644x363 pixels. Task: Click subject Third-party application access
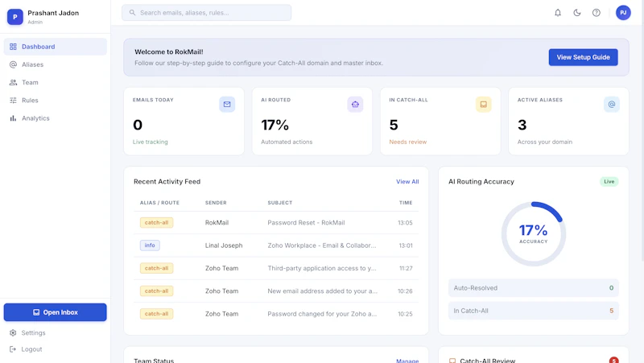[321, 268]
